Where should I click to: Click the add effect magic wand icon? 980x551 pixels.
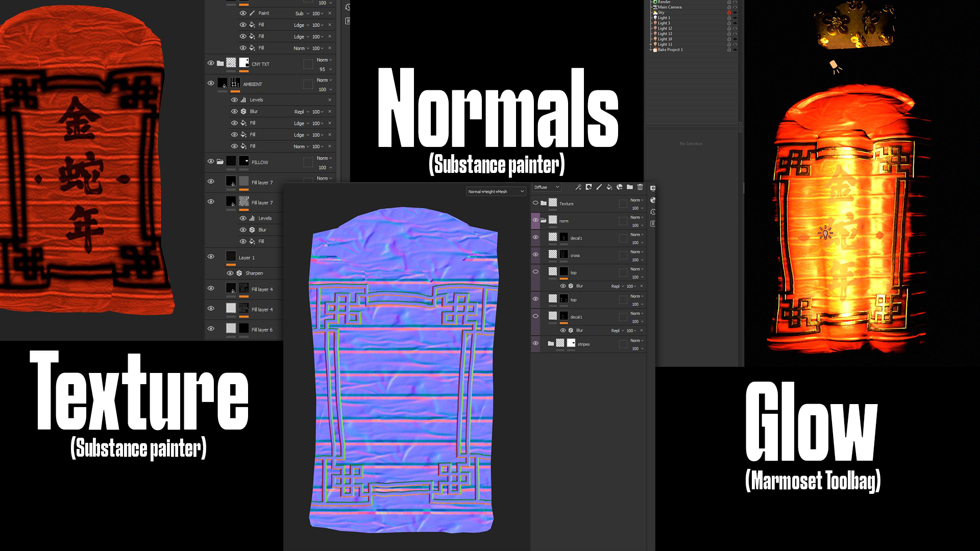coord(578,187)
